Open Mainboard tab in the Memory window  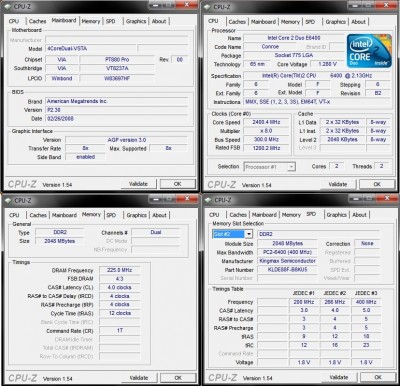tap(64, 215)
